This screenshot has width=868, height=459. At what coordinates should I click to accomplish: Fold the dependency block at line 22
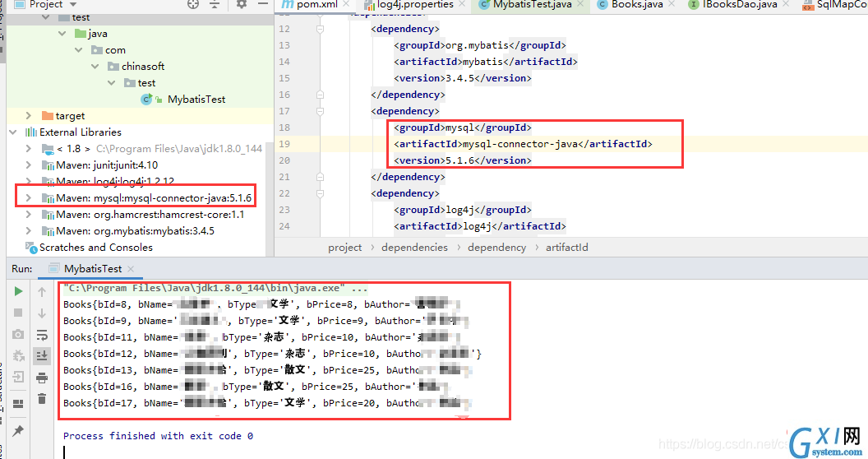[320, 194]
